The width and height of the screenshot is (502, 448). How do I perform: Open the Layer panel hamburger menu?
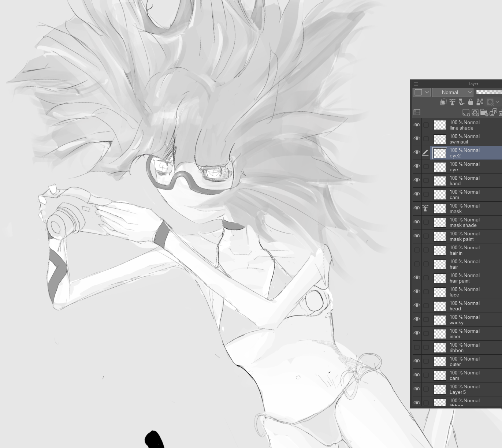point(416,84)
